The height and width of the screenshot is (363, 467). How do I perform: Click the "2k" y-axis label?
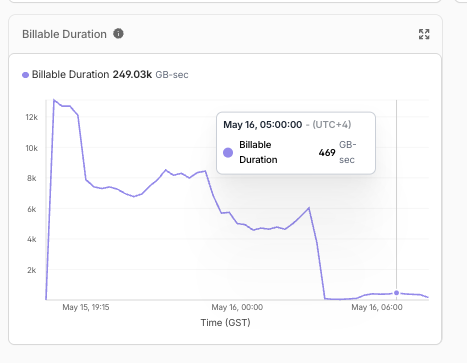pyautogui.click(x=32, y=270)
